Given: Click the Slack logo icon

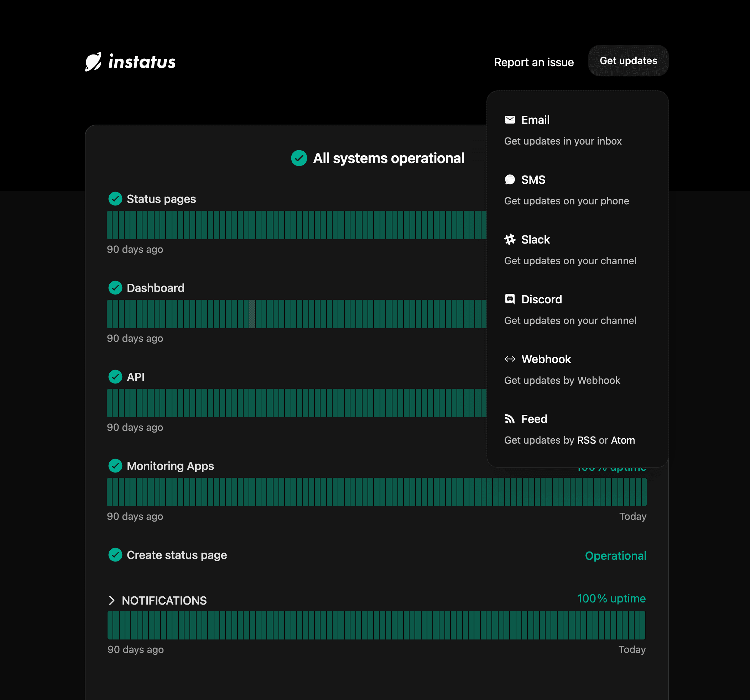Looking at the screenshot, I should click(510, 239).
